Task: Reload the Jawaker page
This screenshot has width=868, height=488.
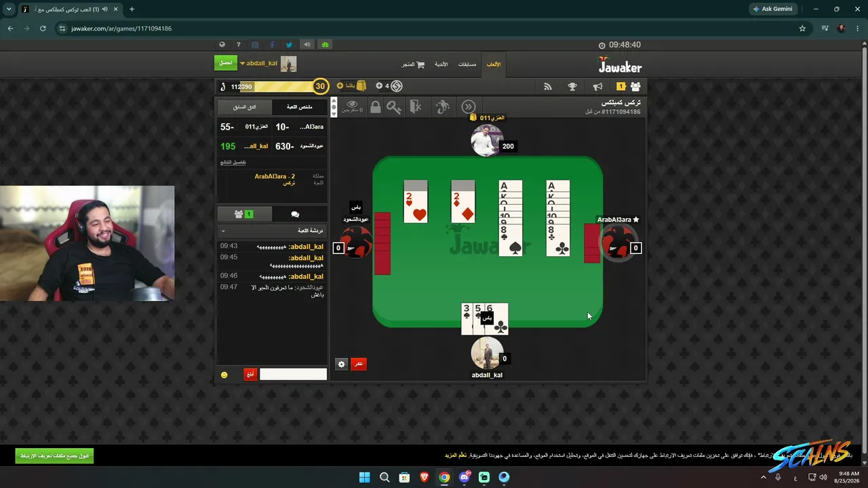Action: click(x=43, y=28)
